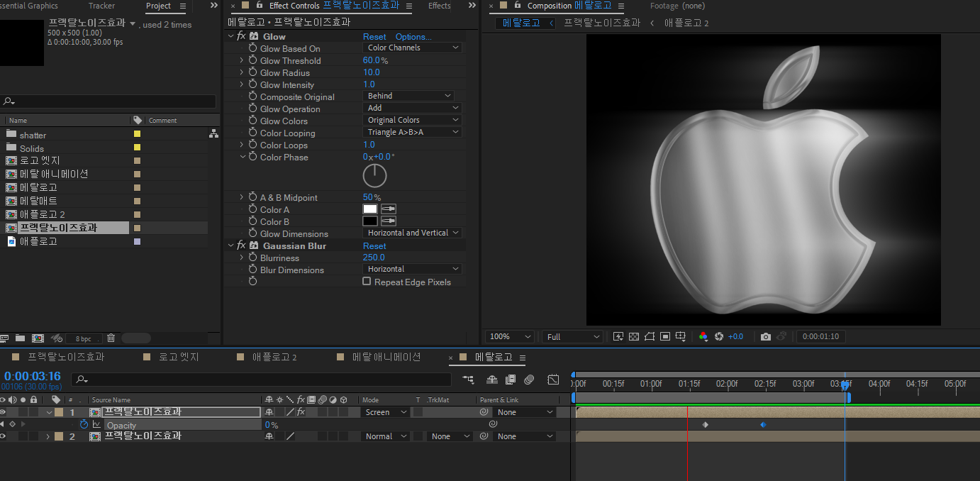Click the Blurriness stopwatch

252,258
